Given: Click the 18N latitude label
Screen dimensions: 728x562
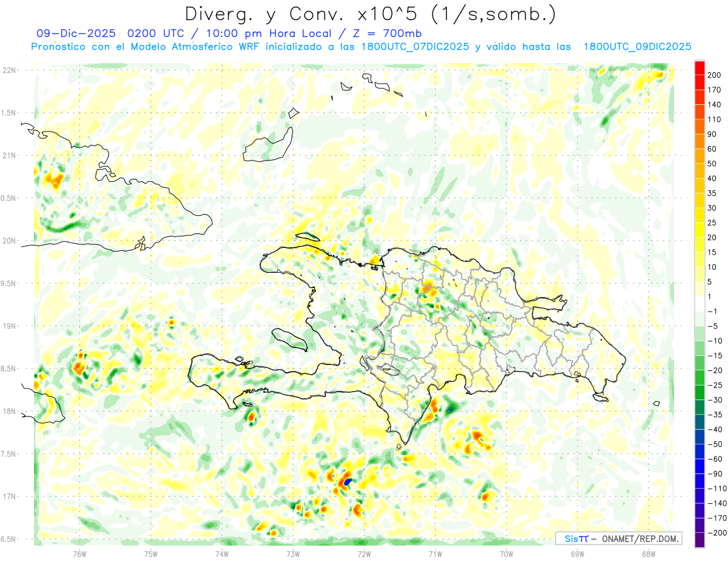Looking at the screenshot, I should tap(10, 412).
